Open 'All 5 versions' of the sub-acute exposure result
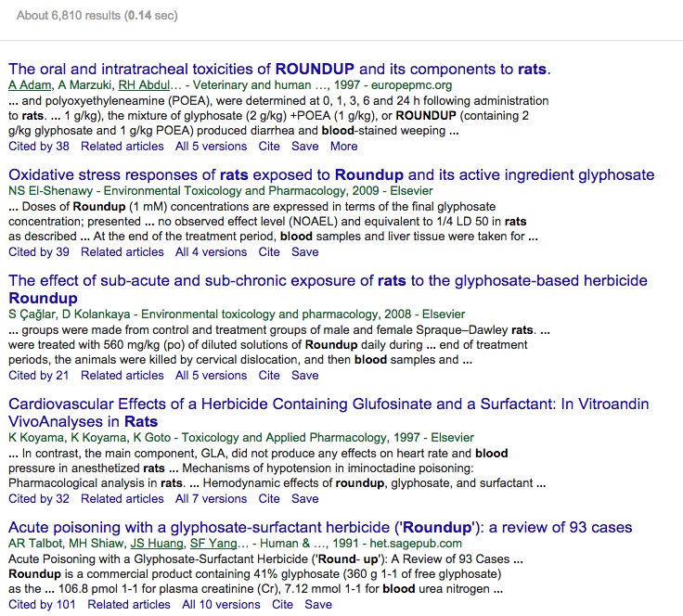This screenshot has width=683, height=616. [212, 375]
